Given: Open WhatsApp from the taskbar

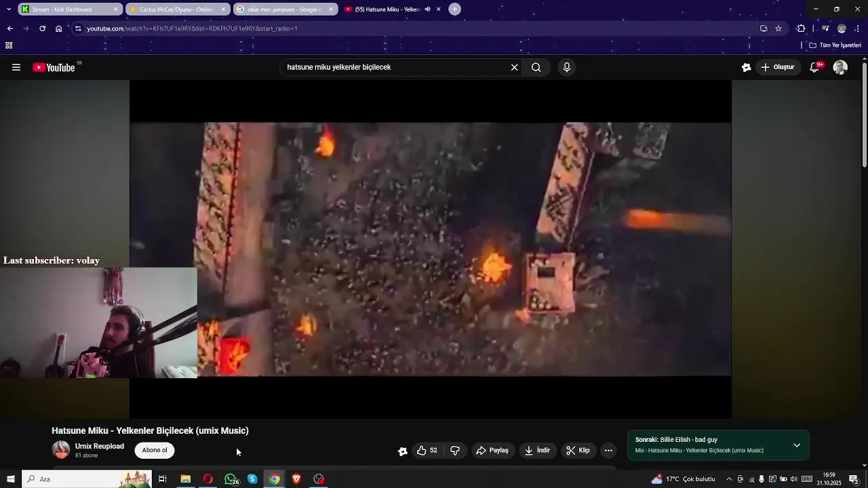Looking at the screenshot, I should point(231,479).
